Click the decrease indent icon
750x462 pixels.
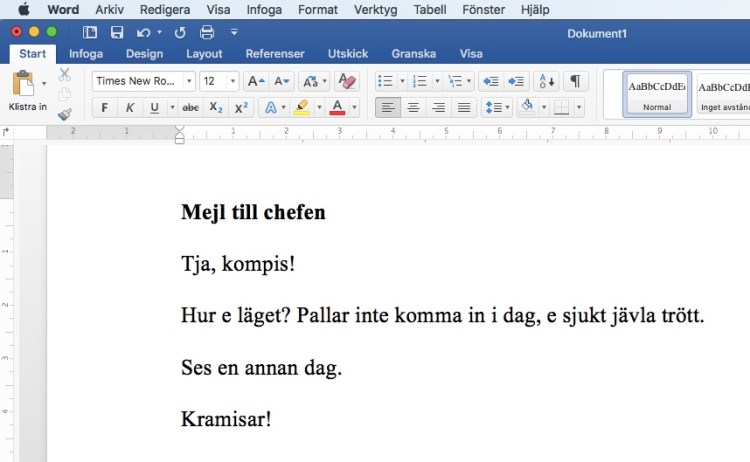(x=491, y=81)
